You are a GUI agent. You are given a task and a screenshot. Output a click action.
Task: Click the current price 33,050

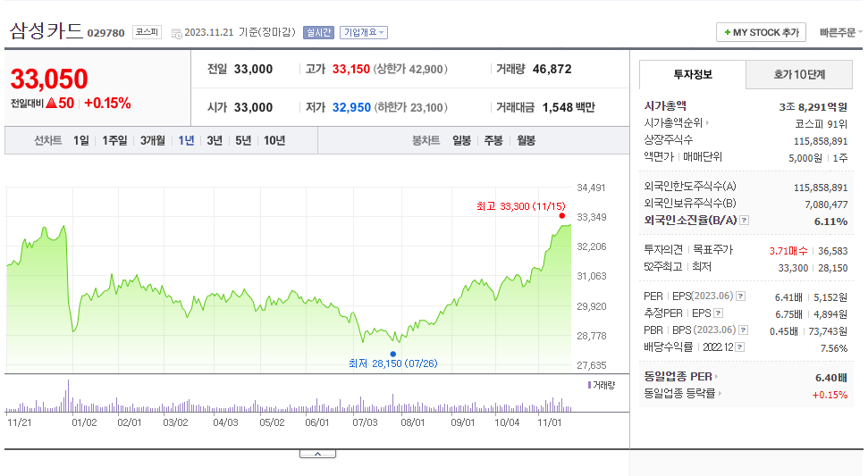(x=49, y=79)
